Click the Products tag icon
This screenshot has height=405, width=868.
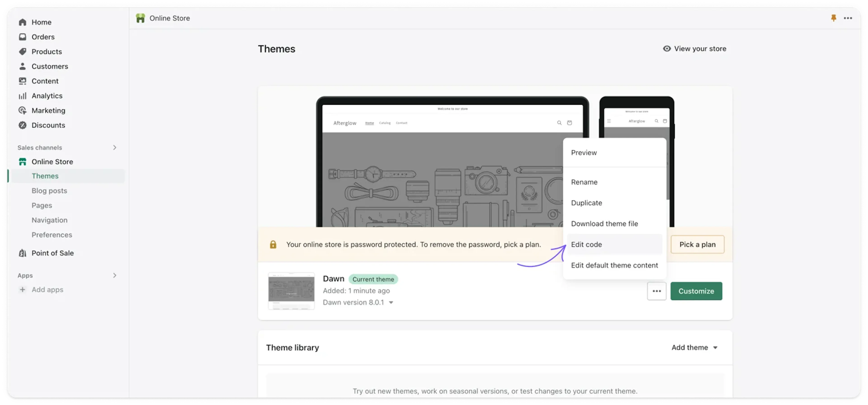click(x=23, y=51)
